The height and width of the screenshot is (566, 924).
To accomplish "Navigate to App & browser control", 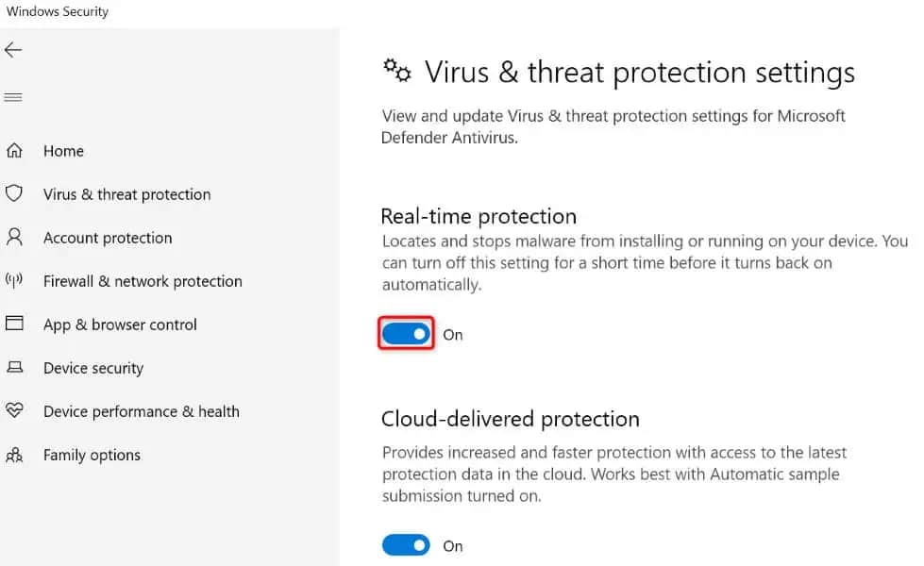I will [x=120, y=325].
